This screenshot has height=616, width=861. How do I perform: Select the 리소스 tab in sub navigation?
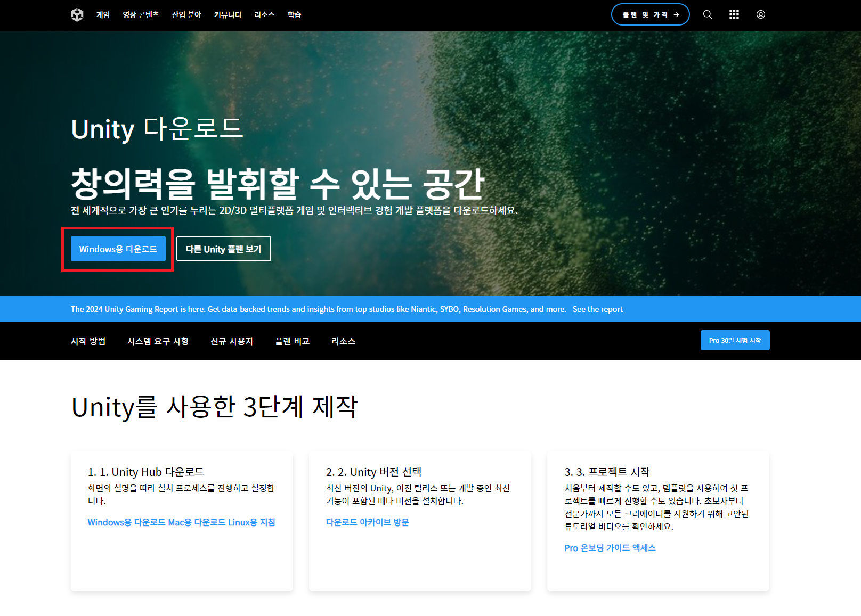coord(343,341)
